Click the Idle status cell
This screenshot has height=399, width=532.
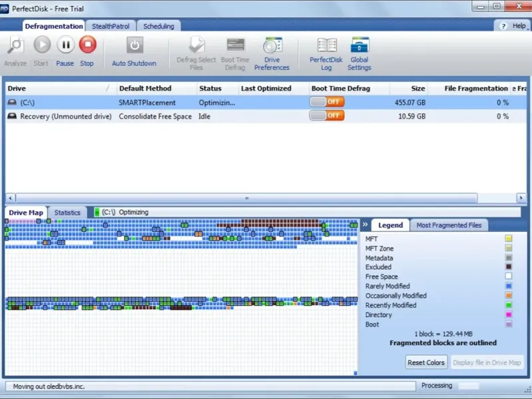coord(205,116)
